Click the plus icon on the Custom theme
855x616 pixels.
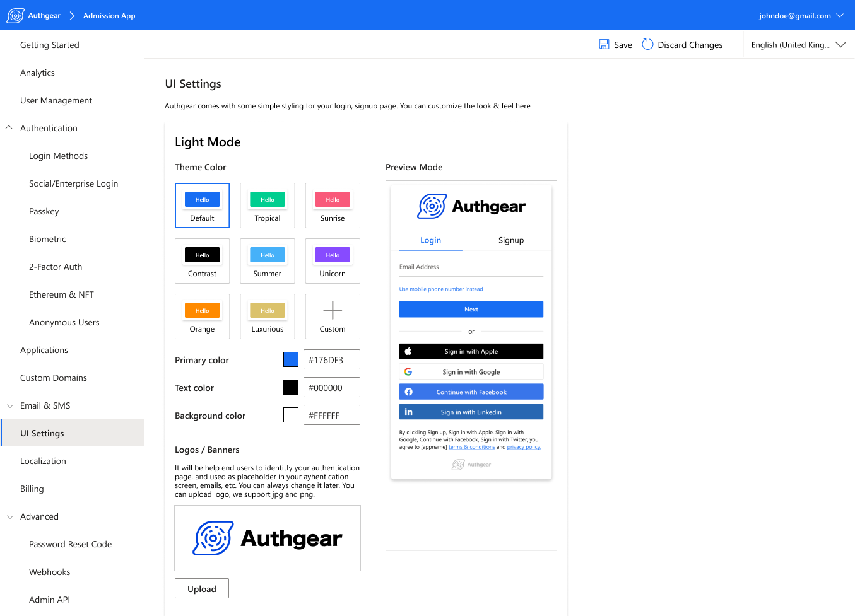[x=333, y=310]
